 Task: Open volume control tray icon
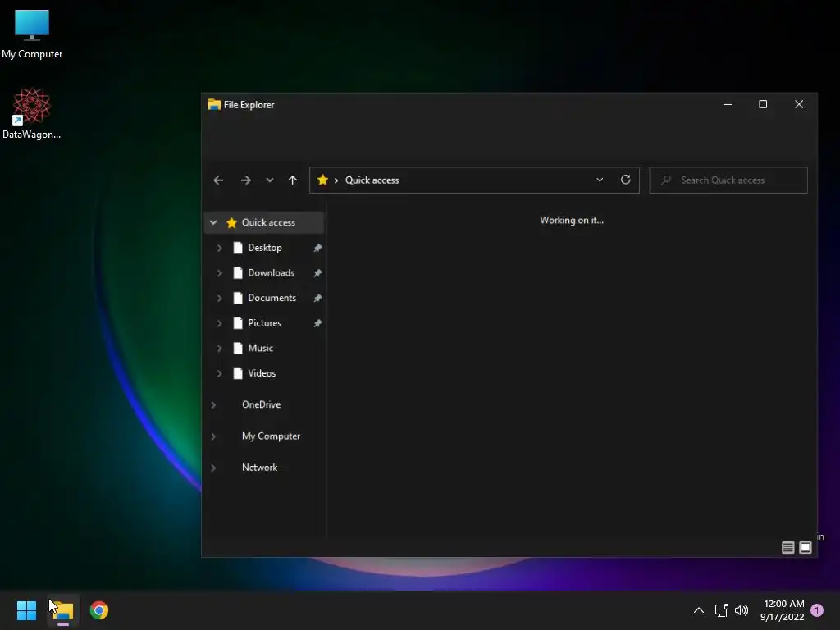pos(742,610)
